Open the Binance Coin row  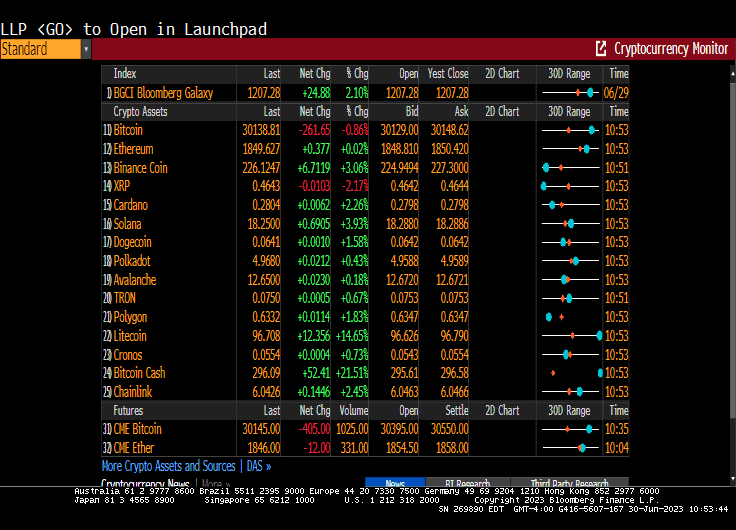140,168
